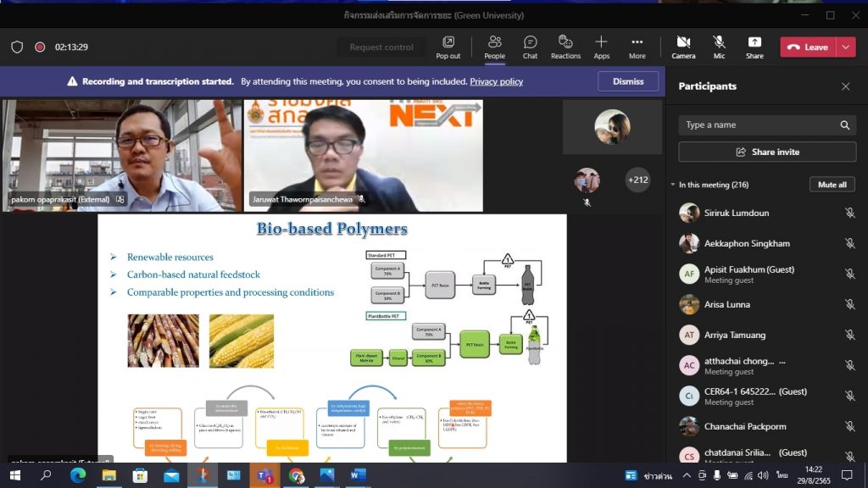Image resolution: width=868 pixels, height=488 pixels.
Task: Open Microsoft Word from the taskbar
Action: tap(358, 475)
